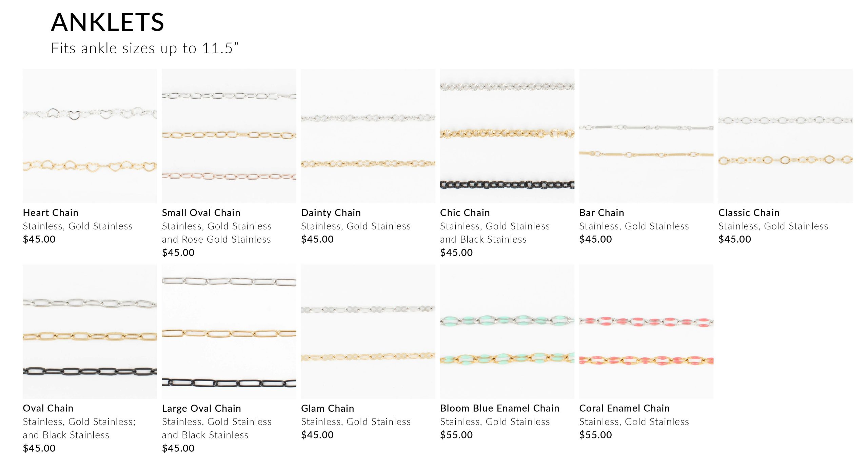Screen dimensions: 868x465
Task: Select the Bar Chain product photo
Action: pos(646,136)
